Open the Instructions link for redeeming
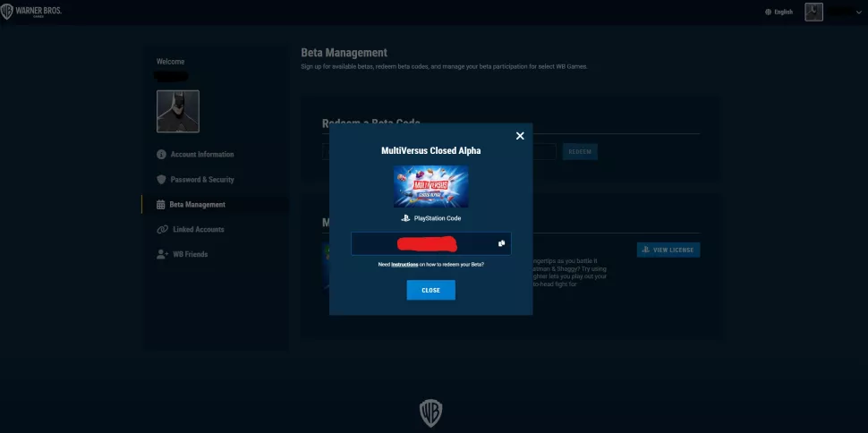Image resolution: width=868 pixels, height=433 pixels. [x=404, y=265]
